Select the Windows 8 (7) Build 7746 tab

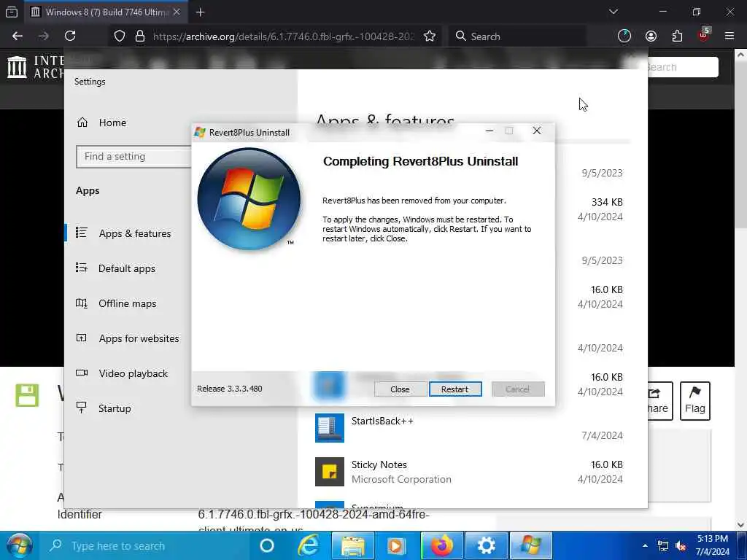(x=106, y=12)
